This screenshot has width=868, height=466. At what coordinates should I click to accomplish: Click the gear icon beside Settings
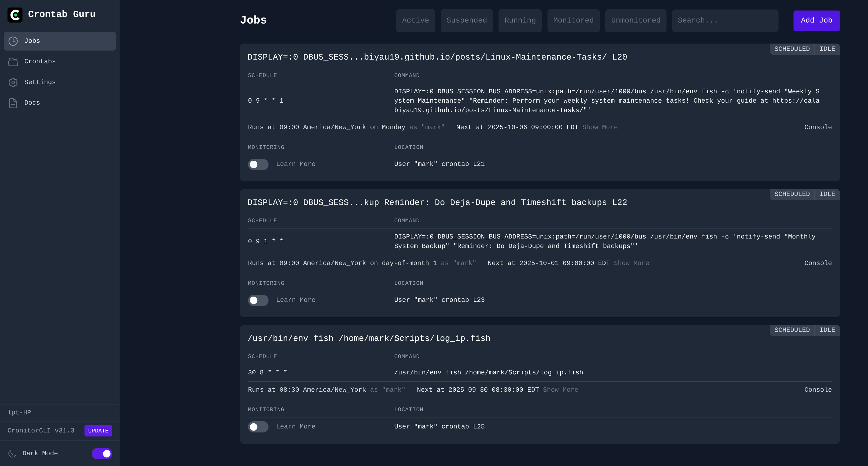point(13,82)
